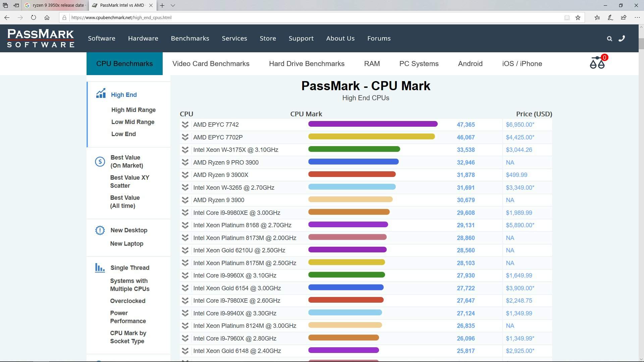This screenshot has height=362, width=644.
Task: Open the browser settings ellipsis menu
Action: tap(637, 17)
